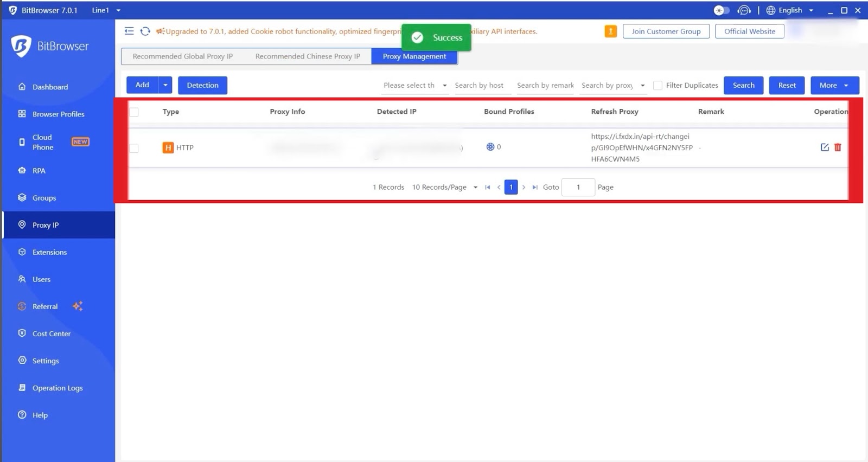Select the Proxy IP sidebar item
The height and width of the screenshot is (462, 868).
click(x=59, y=225)
